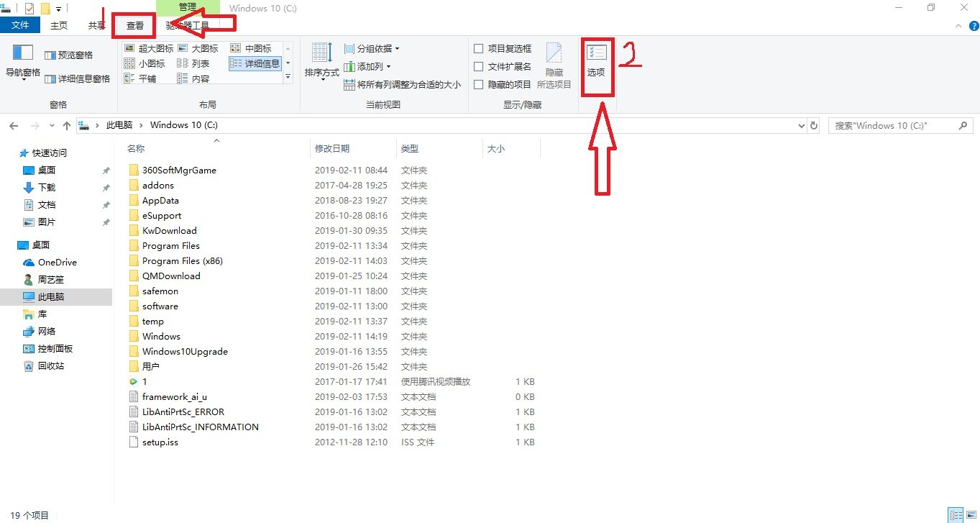
Task: Open the 添加列 (add columns) dropdown
Action: 367,65
